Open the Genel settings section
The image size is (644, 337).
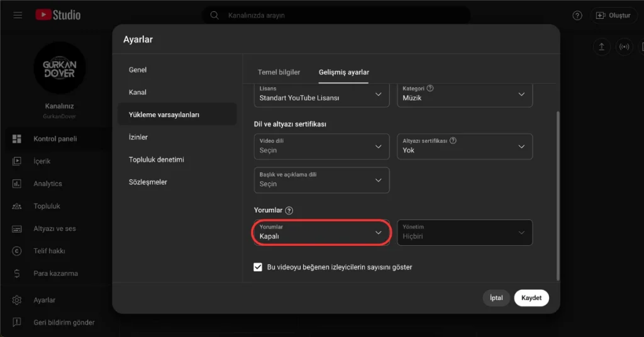pyautogui.click(x=177, y=70)
